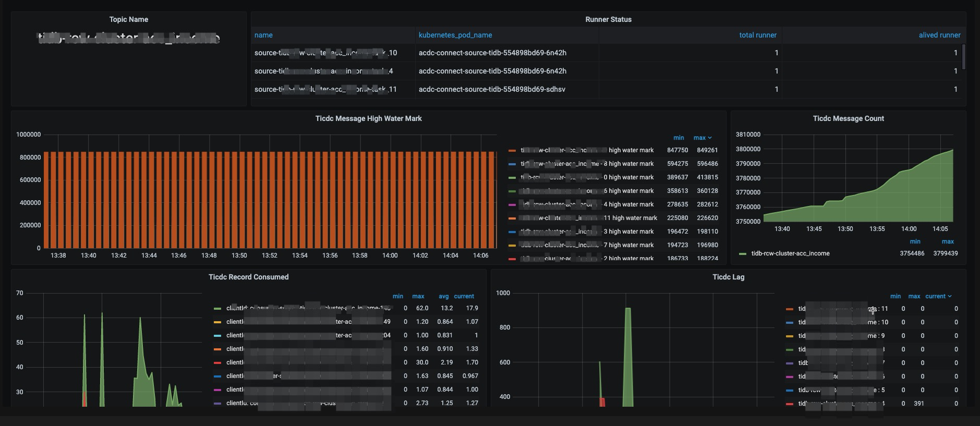This screenshot has height=426, width=980.
Task: Toggle tidb-rcw-cluster-acc_income series in Message Count legend
Action: 790,253
